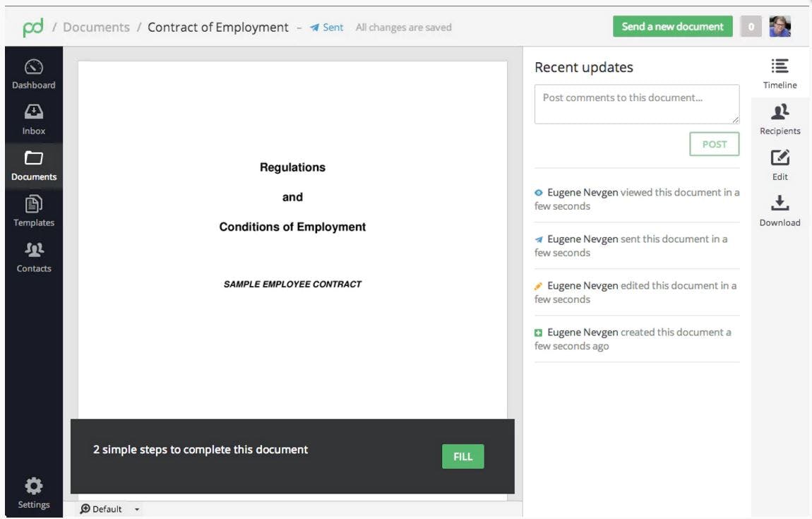Open the Inbox in the sidebar
812x519 pixels.
click(x=34, y=119)
